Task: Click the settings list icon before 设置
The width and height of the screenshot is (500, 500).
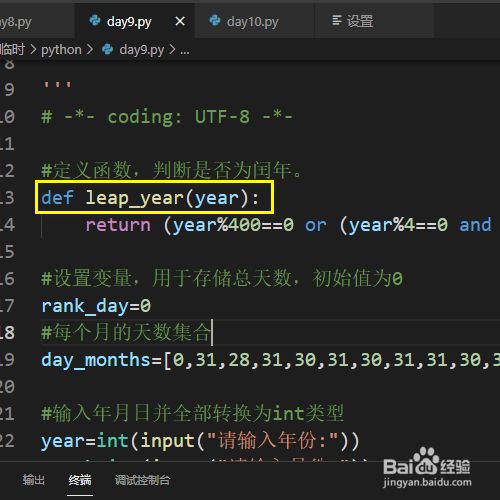Action: pyautogui.click(x=337, y=21)
